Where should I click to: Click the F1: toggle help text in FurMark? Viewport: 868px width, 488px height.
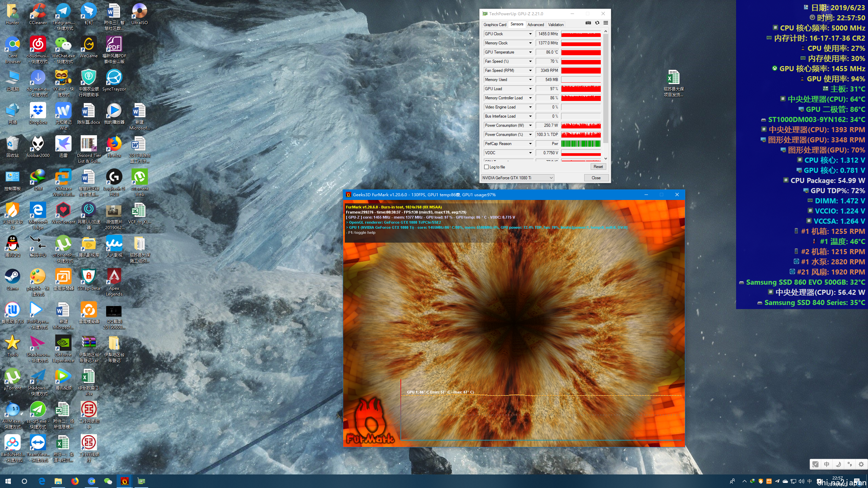pyautogui.click(x=361, y=233)
